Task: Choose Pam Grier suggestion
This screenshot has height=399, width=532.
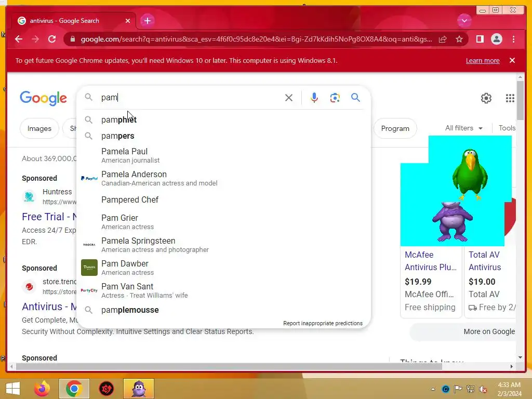Action: pyautogui.click(x=223, y=222)
